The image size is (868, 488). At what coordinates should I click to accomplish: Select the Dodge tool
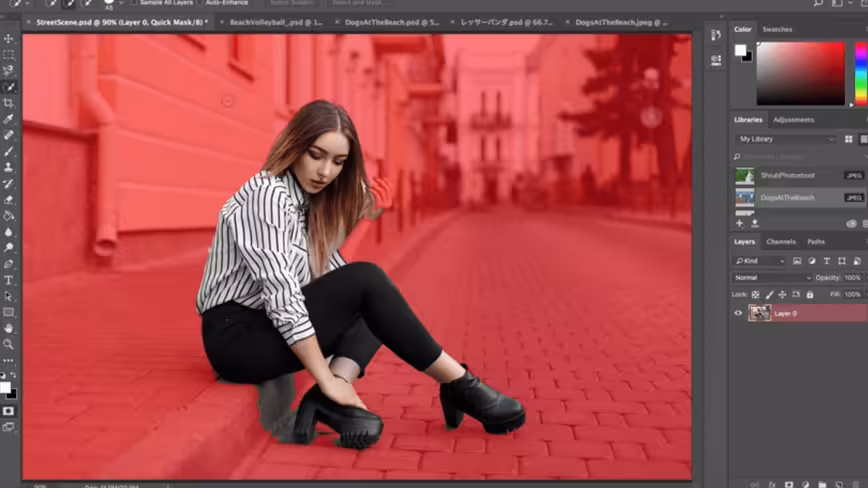pyautogui.click(x=8, y=248)
